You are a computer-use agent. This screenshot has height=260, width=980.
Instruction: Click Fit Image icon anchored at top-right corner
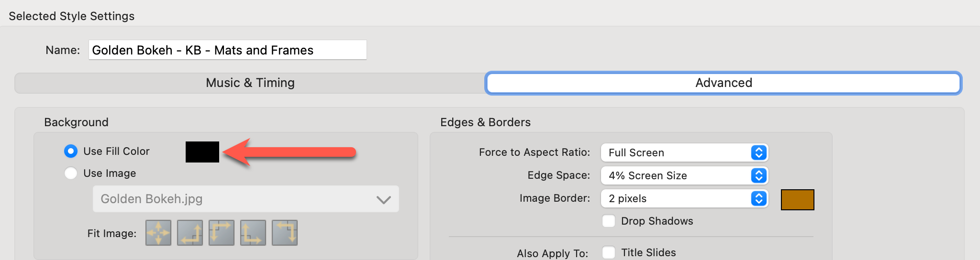coord(285,233)
